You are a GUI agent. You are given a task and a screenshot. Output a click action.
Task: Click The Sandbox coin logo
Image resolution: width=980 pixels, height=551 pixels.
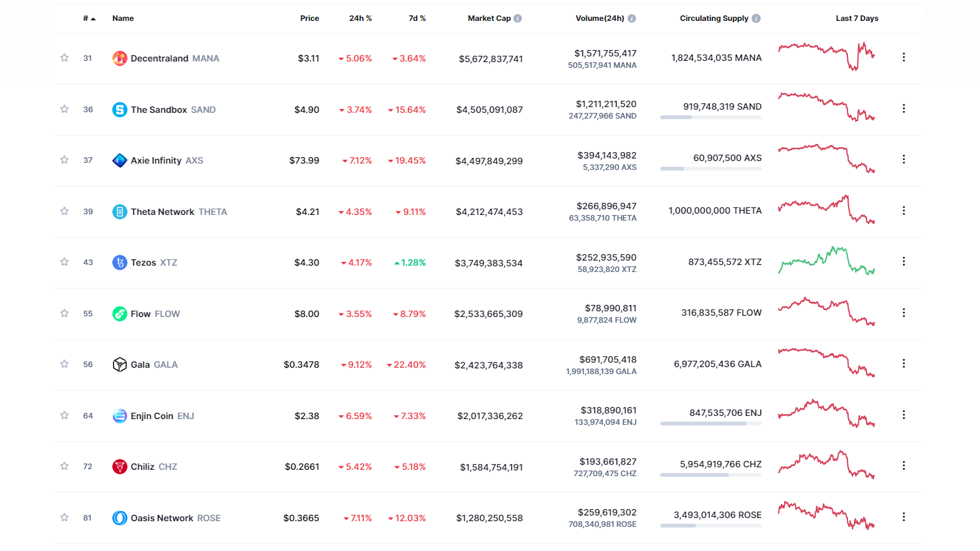coord(120,110)
